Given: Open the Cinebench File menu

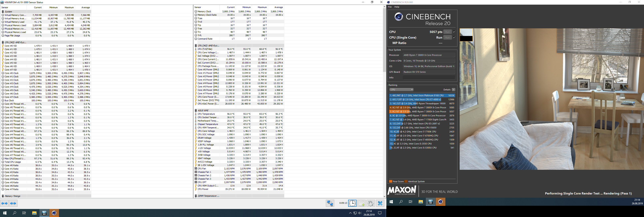Looking at the screenshot, I should click(x=390, y=7).
